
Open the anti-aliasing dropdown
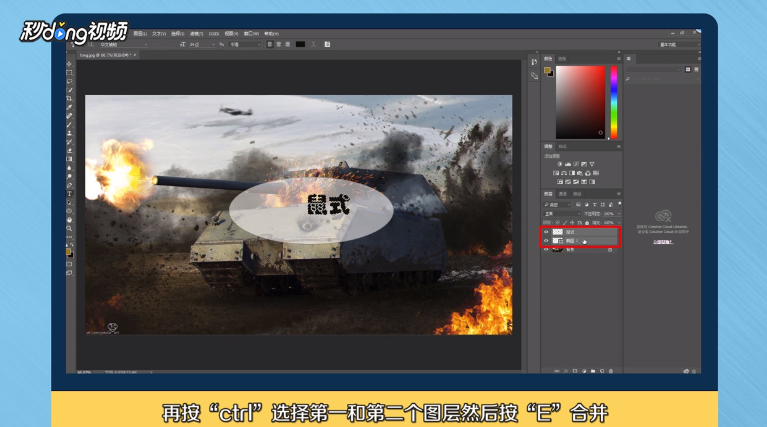[x=245, y=45]
